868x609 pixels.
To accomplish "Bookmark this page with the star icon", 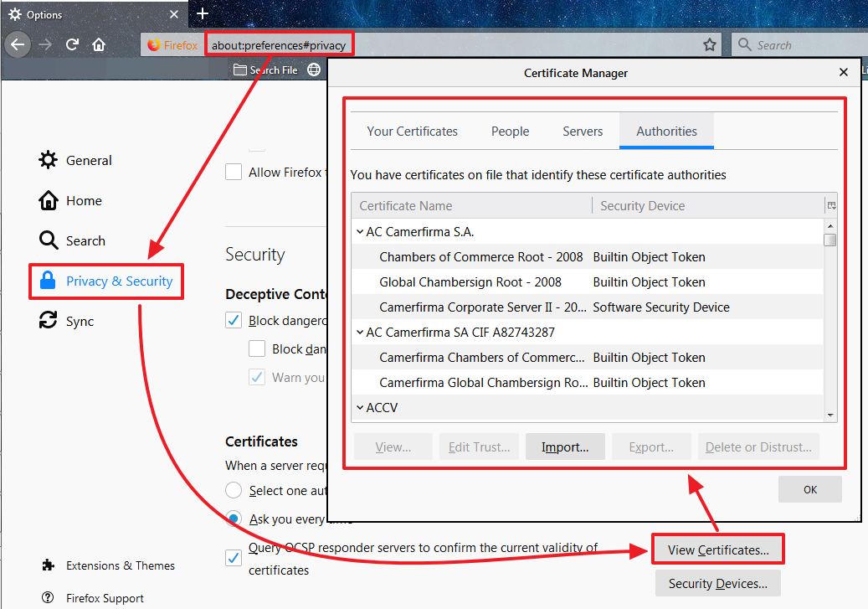I will 710,45.
